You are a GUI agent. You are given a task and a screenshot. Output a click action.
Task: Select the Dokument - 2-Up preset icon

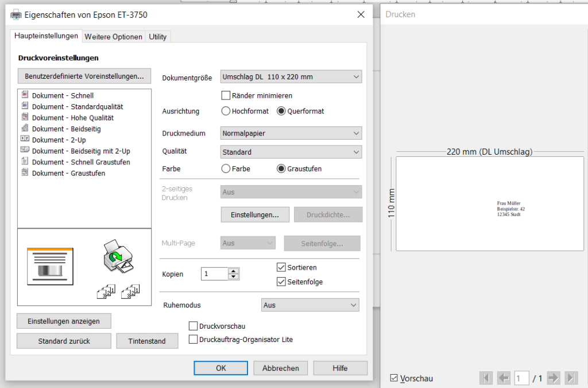25,139
